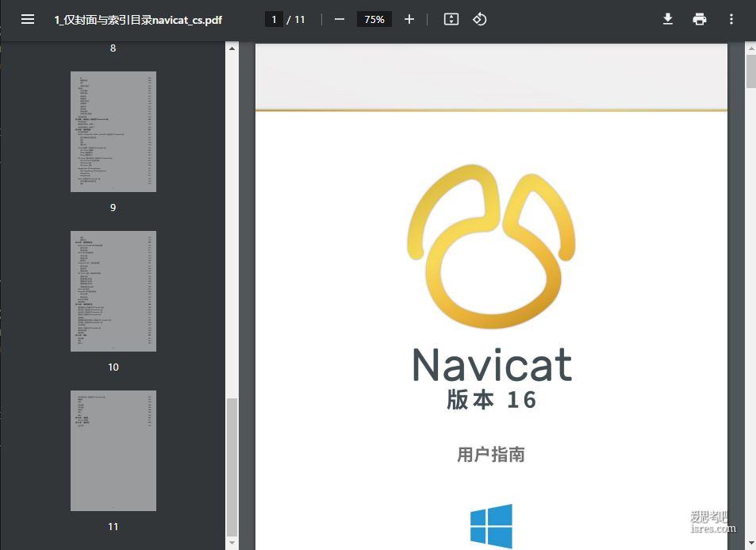Open page 11 thumbnail
This screenshot has width=756, height=550.
point(113,451)
